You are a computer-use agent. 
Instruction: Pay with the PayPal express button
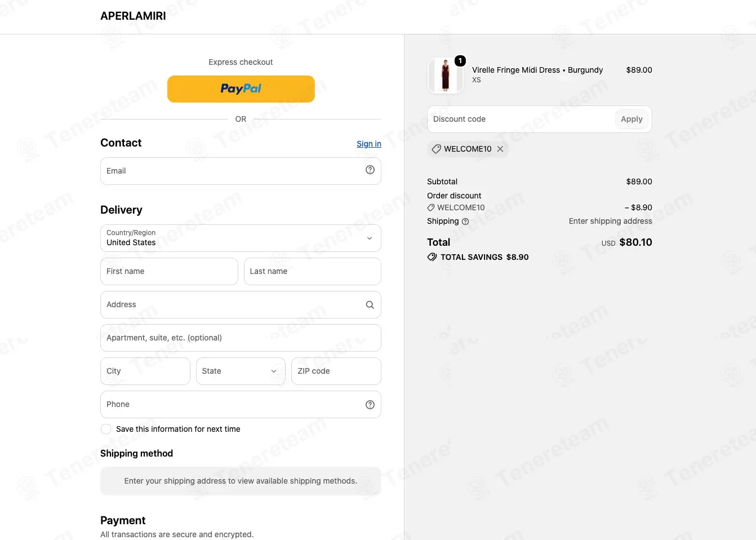click(x=241, y=89)
